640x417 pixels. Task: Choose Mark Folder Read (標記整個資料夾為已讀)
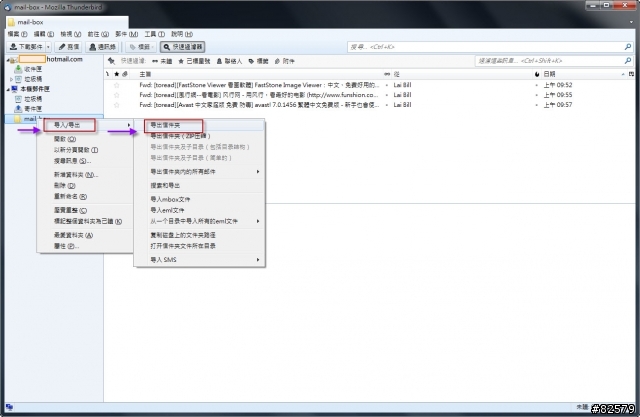point(85,222)
